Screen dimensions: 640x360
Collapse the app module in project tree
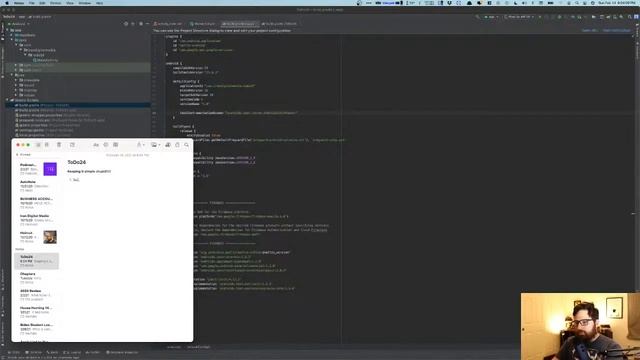pos(7,30)
